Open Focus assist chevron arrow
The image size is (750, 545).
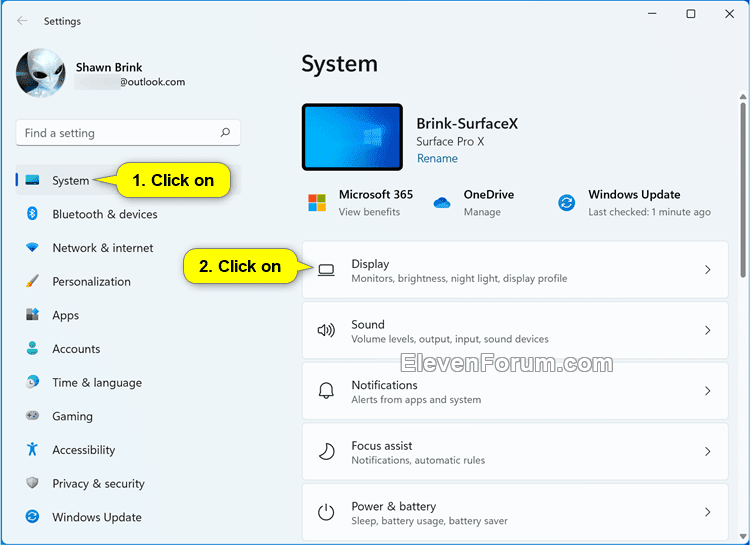[x=707, y=452]
